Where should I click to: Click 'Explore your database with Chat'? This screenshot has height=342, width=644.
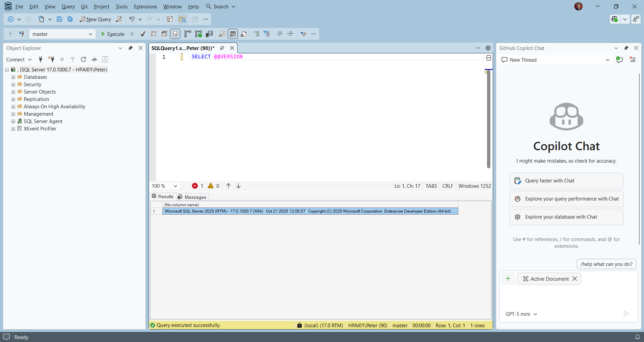click(566, 217)
